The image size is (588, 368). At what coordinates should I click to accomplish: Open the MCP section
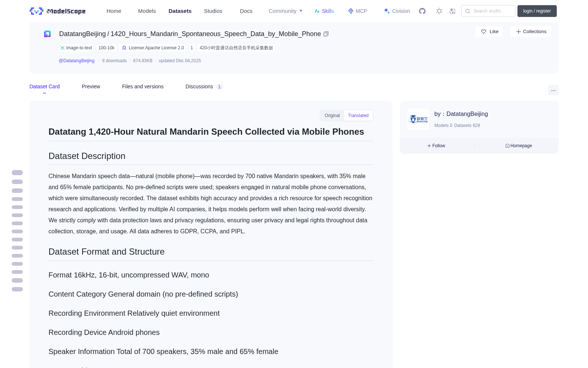click(358, 11)
